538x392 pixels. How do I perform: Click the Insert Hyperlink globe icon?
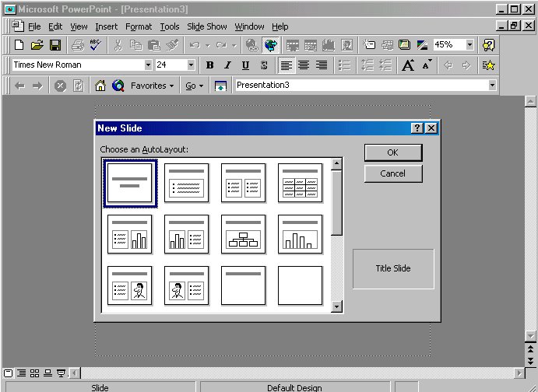(252, 45)
